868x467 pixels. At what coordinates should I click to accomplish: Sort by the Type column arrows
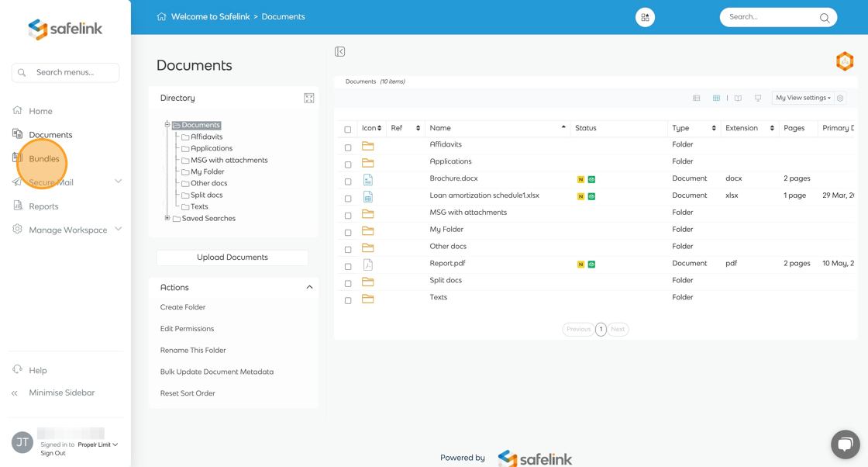(x=714, y=129)
